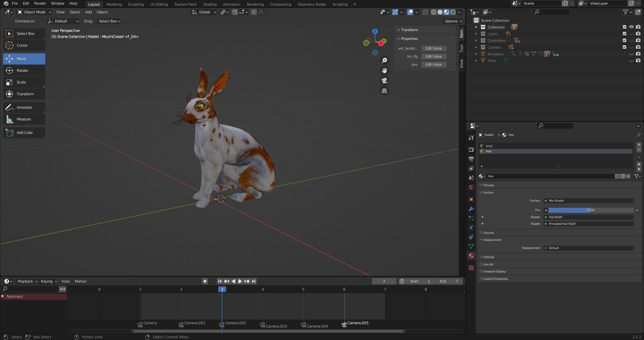Toggle camera view icon in viewport

click(x=384, y=81)
